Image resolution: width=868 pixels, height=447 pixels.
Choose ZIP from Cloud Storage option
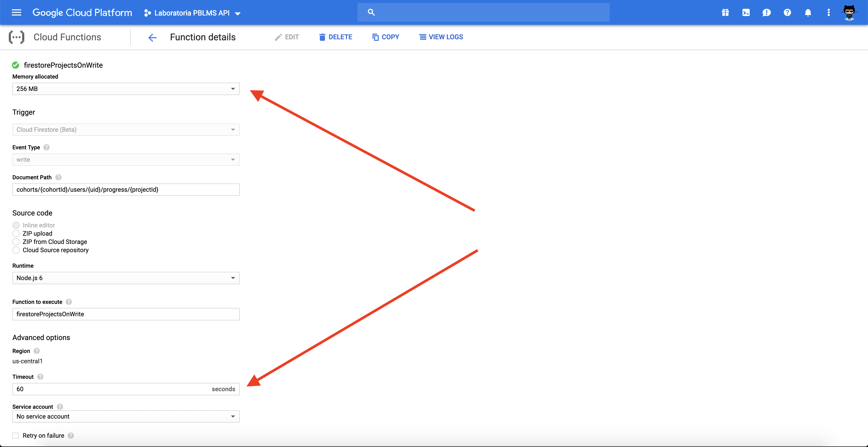point(16,242)
